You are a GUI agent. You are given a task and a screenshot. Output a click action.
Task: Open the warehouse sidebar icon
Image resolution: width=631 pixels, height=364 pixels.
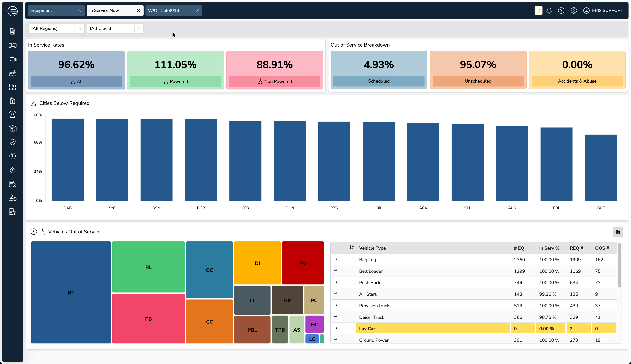tap(12, 129)
